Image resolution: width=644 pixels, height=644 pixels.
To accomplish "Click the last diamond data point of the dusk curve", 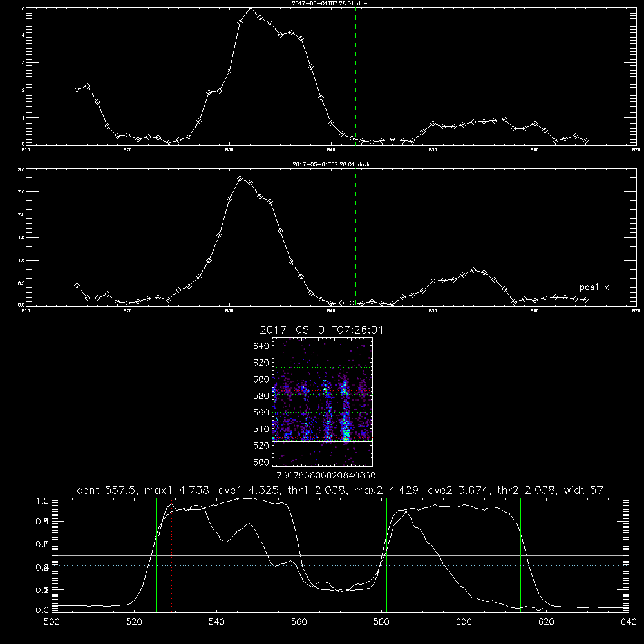I will click(x=585, y=300).
